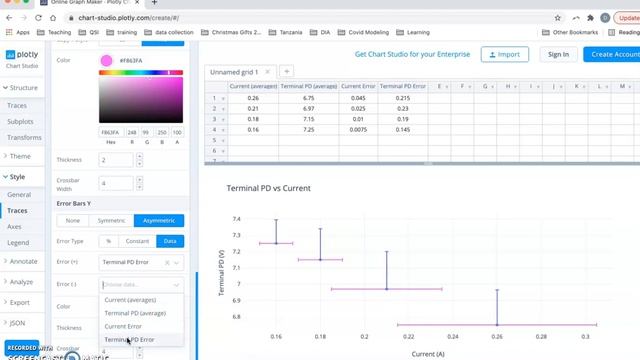Bookmark this page with the star icon
This screenshot has width=640, height=360.
(x=558, y=18)
